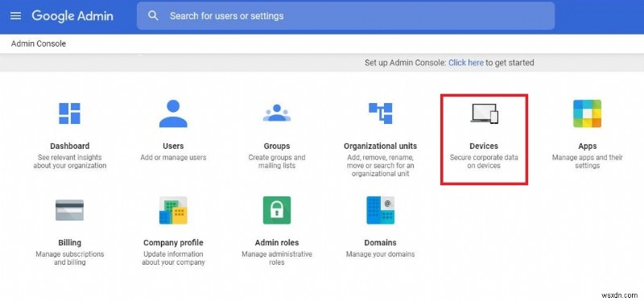The image size is (644, 301).
Task: Open the Domains building icon
Action: coord(380,210)
